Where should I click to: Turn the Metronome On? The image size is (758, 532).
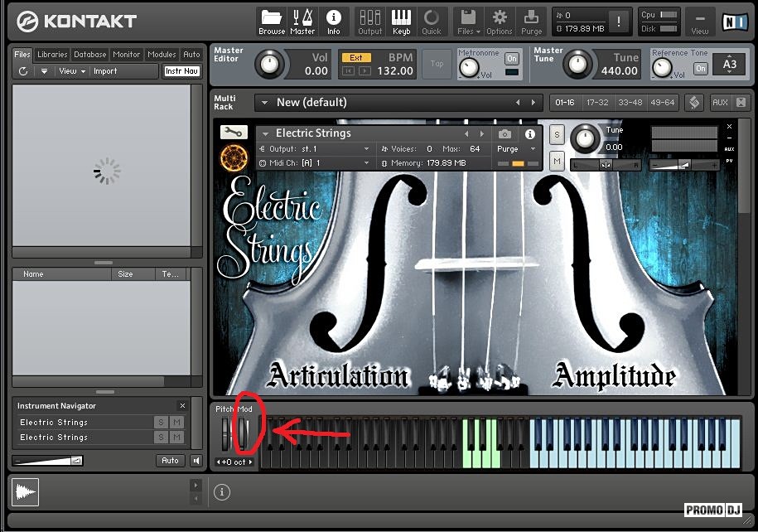tap(511, 59)
